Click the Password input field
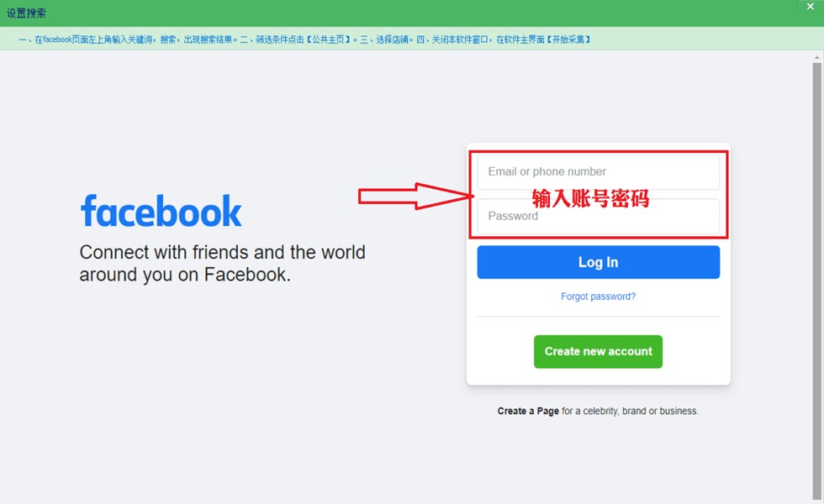 pos(598,217)
